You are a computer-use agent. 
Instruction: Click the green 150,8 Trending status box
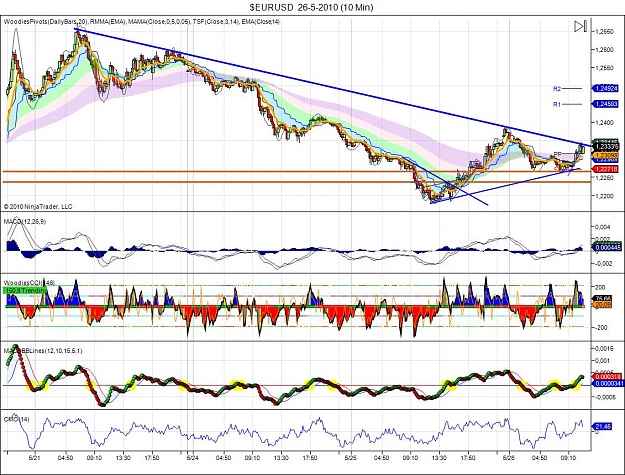tap(25, 290)
